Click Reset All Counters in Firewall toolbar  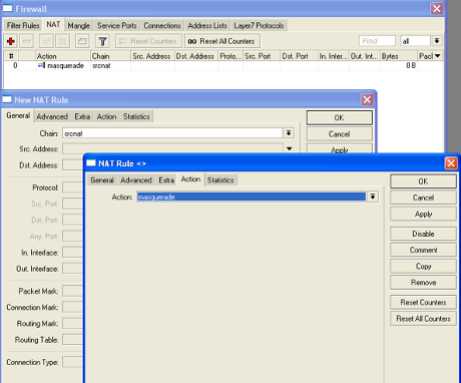[x=222, y=41]
